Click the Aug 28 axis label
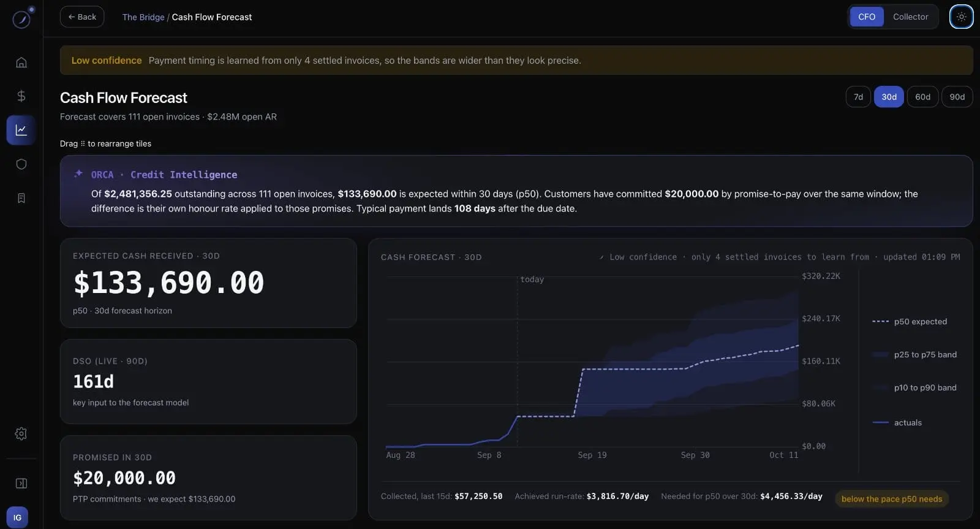This screenshot has height=529, width=980. 401,455
